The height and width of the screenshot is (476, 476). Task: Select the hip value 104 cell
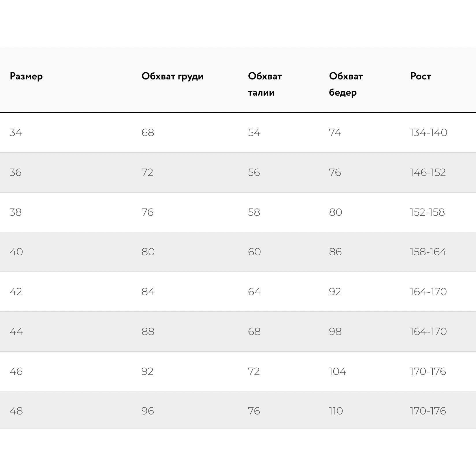[337, 371]
